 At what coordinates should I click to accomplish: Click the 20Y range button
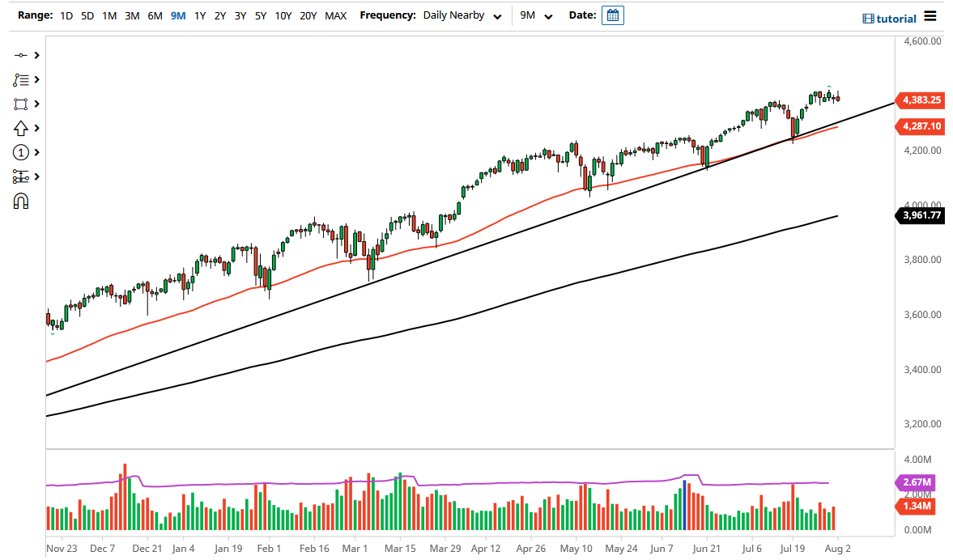(x=309, y=15)
